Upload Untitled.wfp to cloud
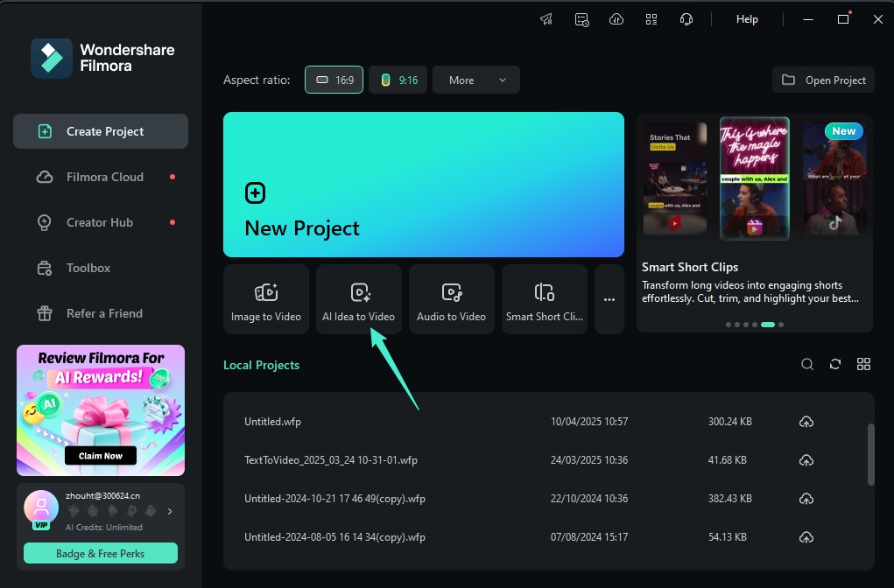Image resolution: width=894 pixels, height=588 pixels. pos(806,422)
